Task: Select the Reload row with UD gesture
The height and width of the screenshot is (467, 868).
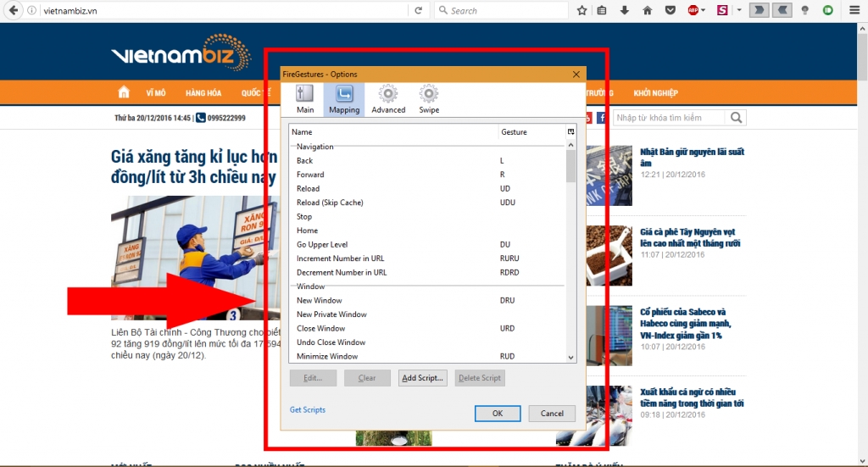Action: tap(427, 189)
